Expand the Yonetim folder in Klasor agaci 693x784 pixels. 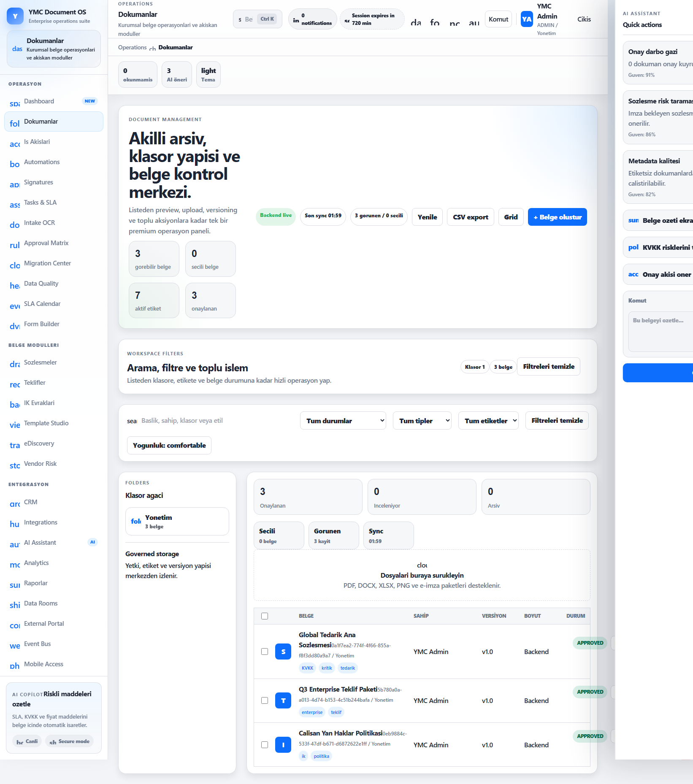(177, 521)
